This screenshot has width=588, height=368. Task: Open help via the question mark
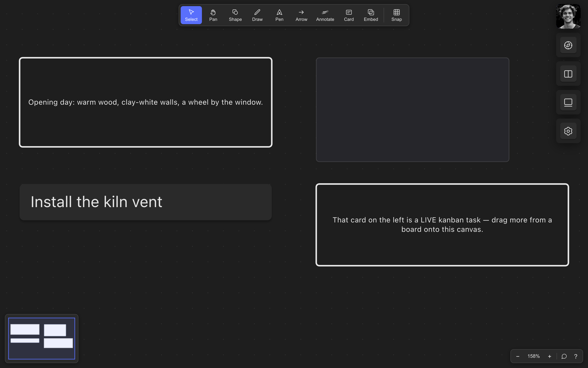[576, 356]
